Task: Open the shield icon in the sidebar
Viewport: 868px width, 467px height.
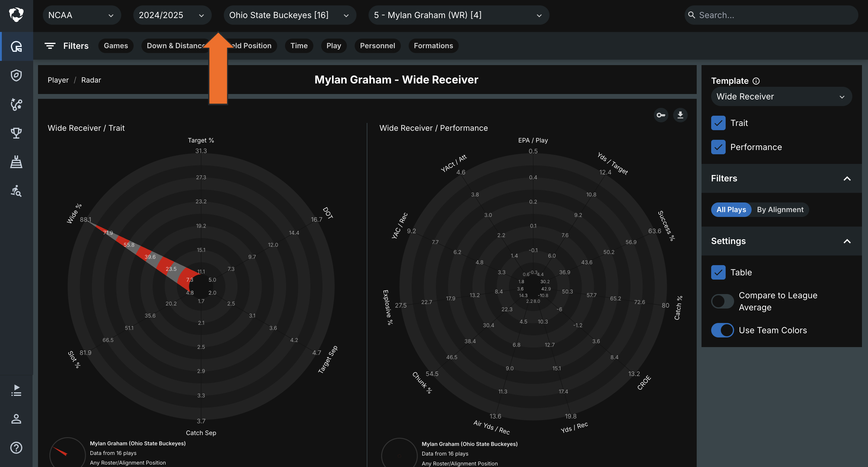Action: pos(16,75)
